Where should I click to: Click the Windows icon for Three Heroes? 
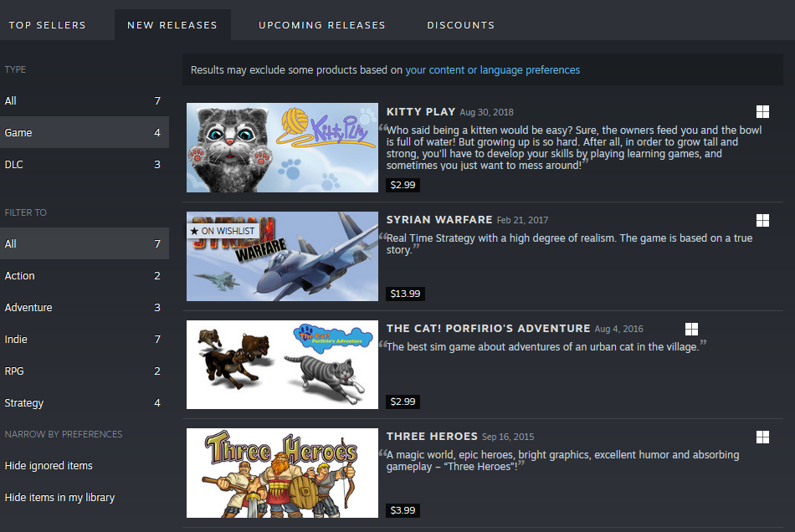coord(762,437)
